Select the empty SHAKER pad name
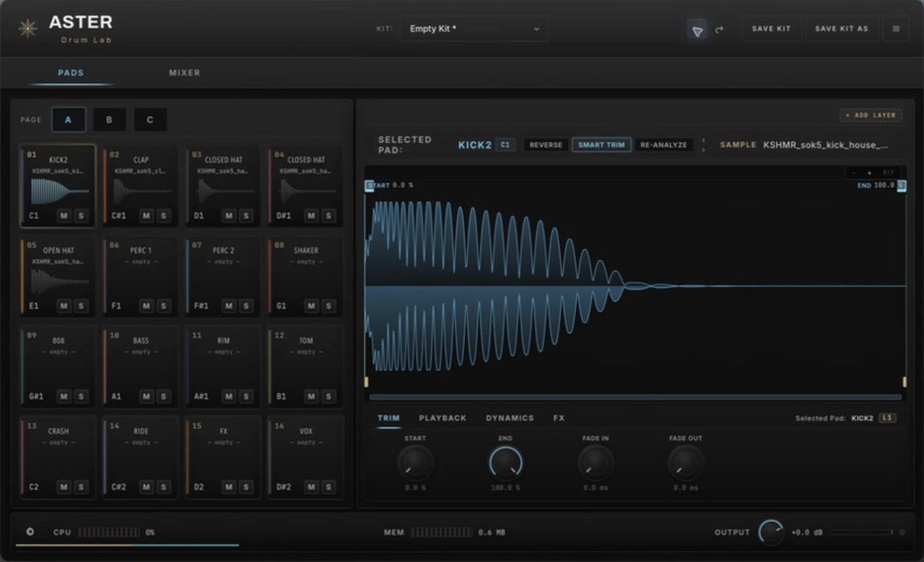This screenshot has height=562, width=924. [306, 250]
